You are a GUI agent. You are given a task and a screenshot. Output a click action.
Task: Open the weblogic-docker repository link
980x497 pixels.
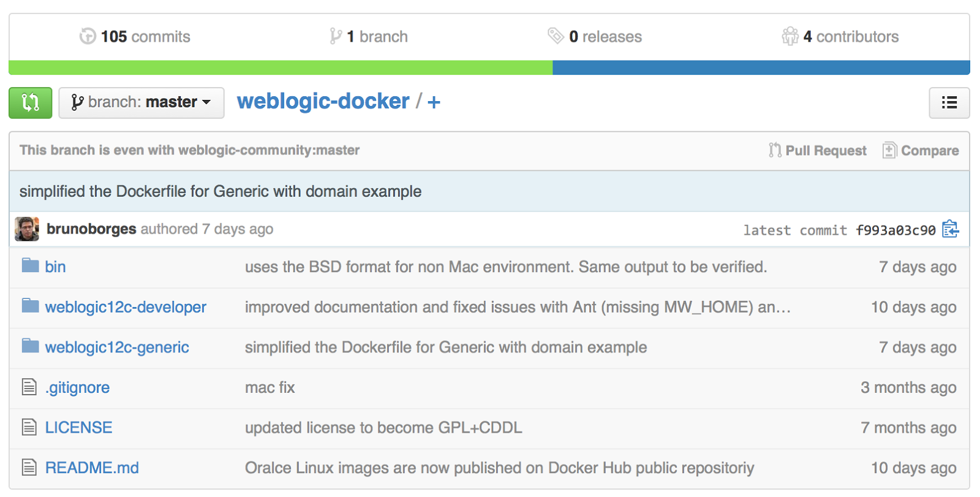(323, 101)
